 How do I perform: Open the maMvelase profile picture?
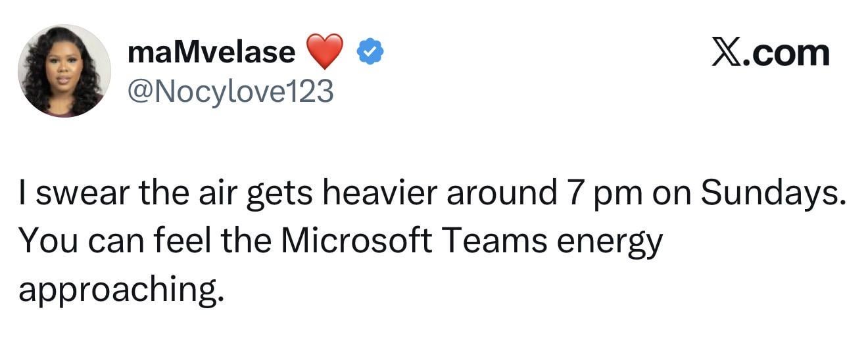click(x=64, y=71)
